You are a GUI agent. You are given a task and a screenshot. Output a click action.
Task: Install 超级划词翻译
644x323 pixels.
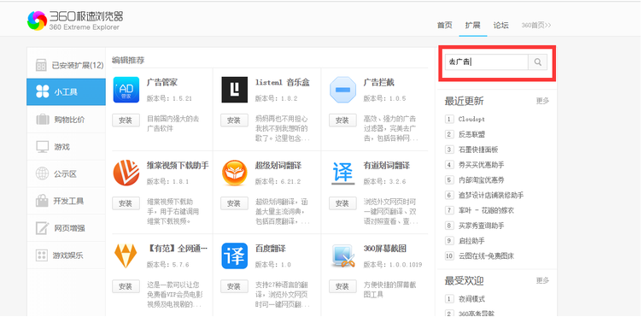tap(234, 203)
